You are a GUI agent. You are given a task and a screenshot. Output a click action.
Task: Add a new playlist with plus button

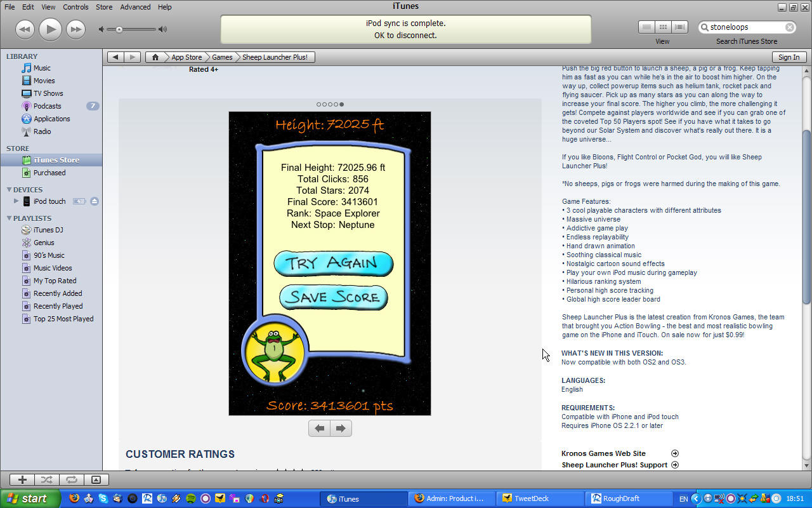(22, 480)
